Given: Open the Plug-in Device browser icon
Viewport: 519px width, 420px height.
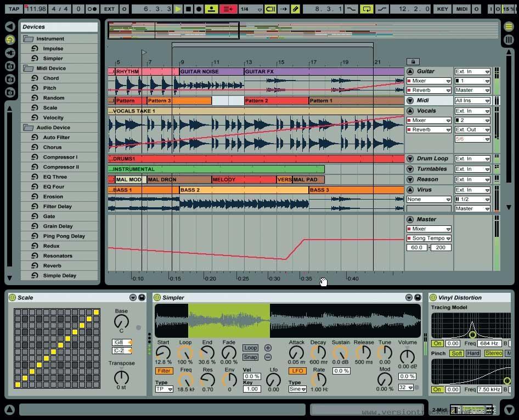Looking at the screenshot, I should (10, 53).
